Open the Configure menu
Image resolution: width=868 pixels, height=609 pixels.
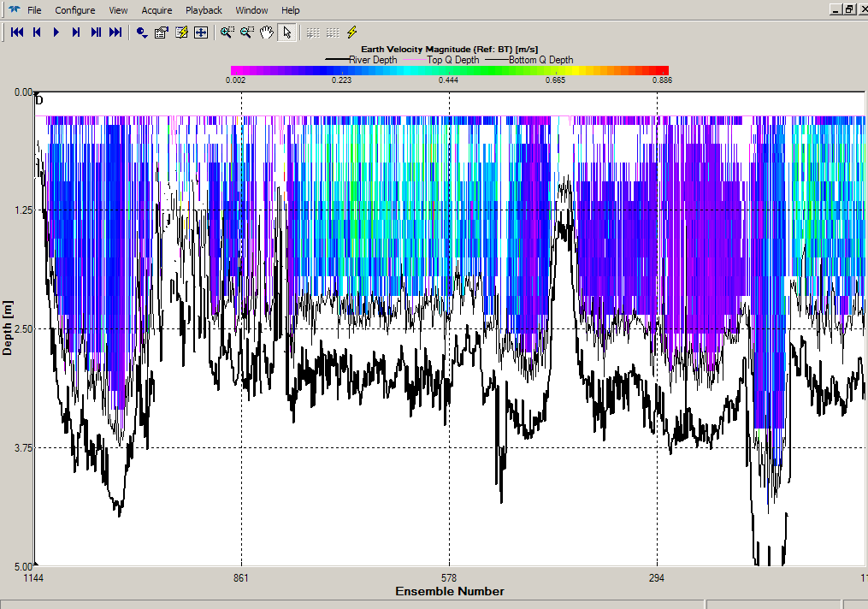pyautogui.click(x=74, y=10)
